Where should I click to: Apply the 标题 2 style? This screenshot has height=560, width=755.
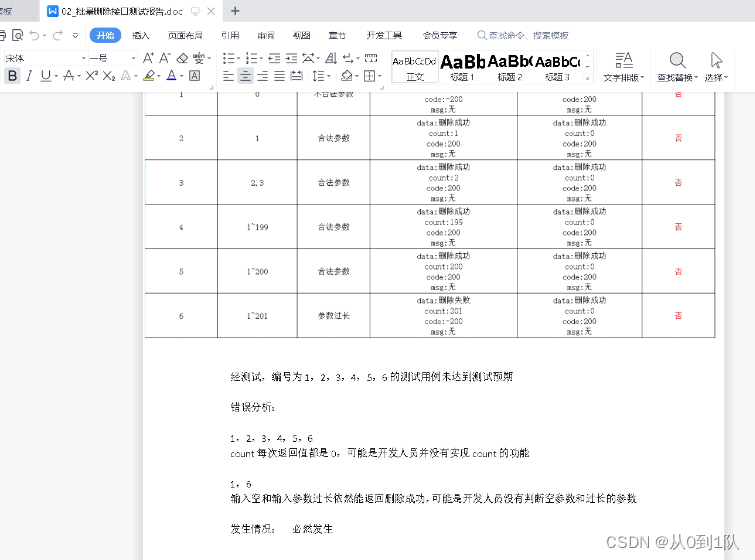click(x=510, y=67)
